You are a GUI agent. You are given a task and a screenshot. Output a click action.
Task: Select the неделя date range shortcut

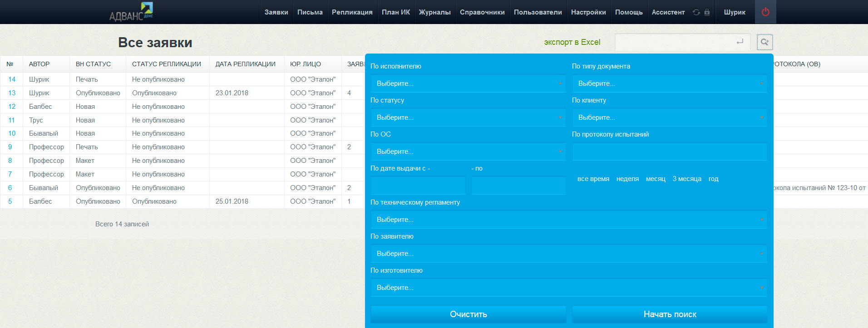[627, 179]
